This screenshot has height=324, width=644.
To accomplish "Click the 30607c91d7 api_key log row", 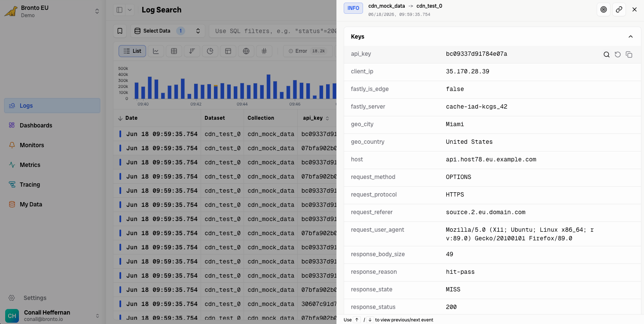I will click(226, 304).
